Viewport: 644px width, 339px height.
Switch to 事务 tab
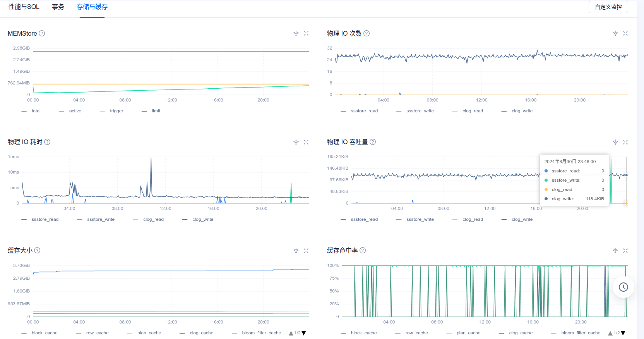[x=58, y=7]
